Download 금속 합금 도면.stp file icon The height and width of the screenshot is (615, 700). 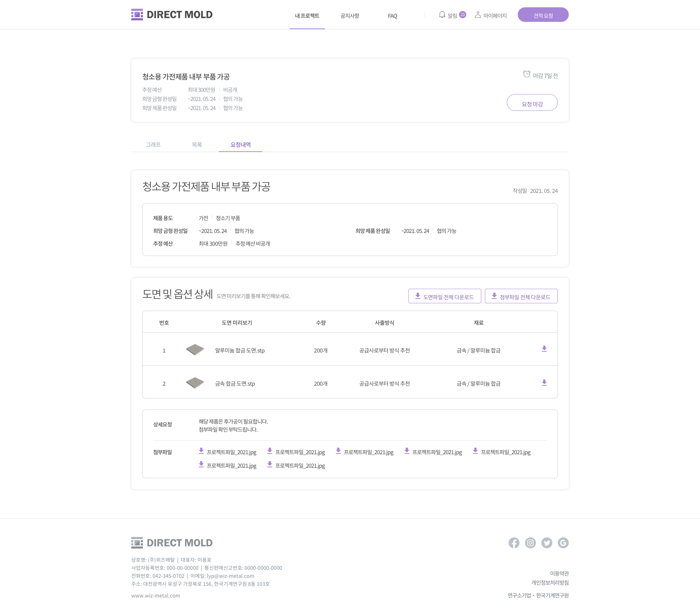point(544,383)
